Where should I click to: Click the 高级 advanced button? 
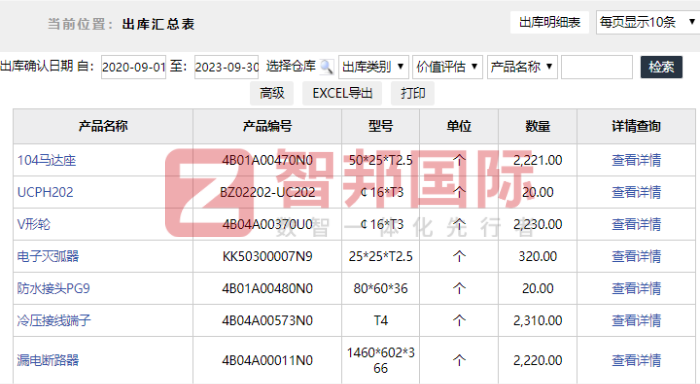[272, 93]
